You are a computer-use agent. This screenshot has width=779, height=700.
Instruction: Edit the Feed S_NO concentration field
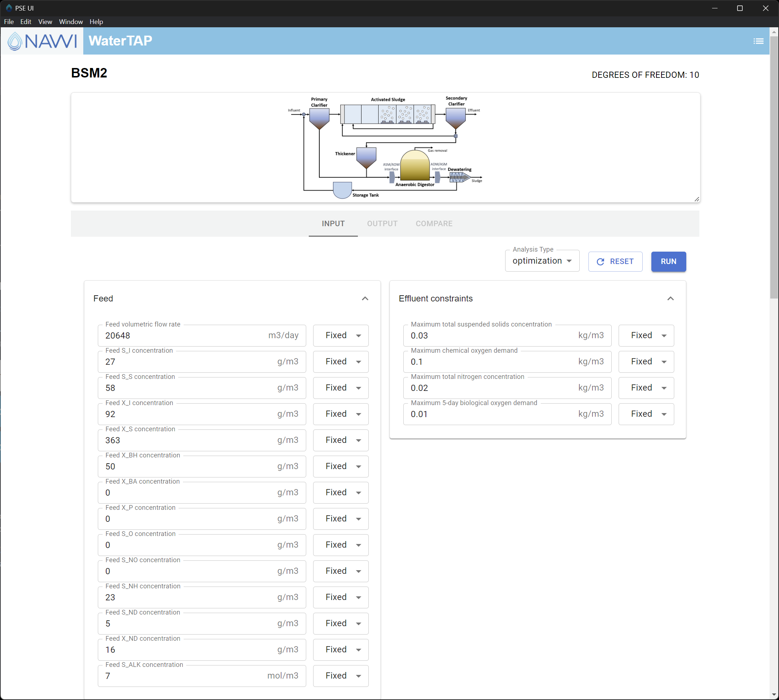201,571
